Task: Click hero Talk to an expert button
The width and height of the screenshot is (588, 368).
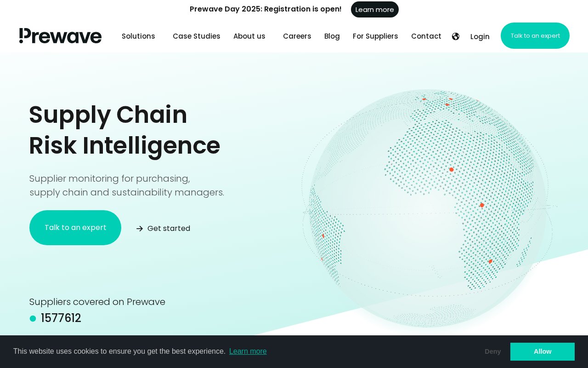Action: (75, 228)
